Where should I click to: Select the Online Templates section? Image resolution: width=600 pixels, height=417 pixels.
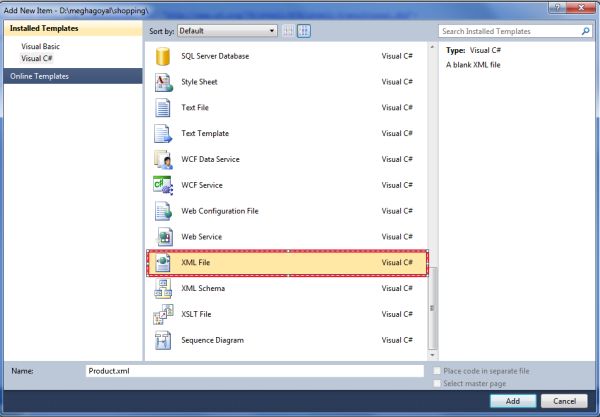[73, 76]
